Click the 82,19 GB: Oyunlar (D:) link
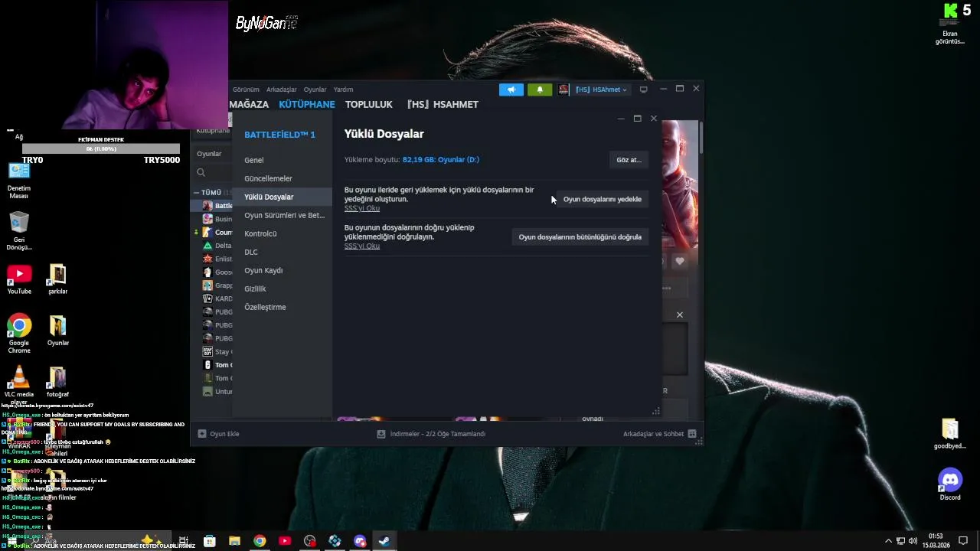This screenshot has height=551, width=980. [441, 159]
